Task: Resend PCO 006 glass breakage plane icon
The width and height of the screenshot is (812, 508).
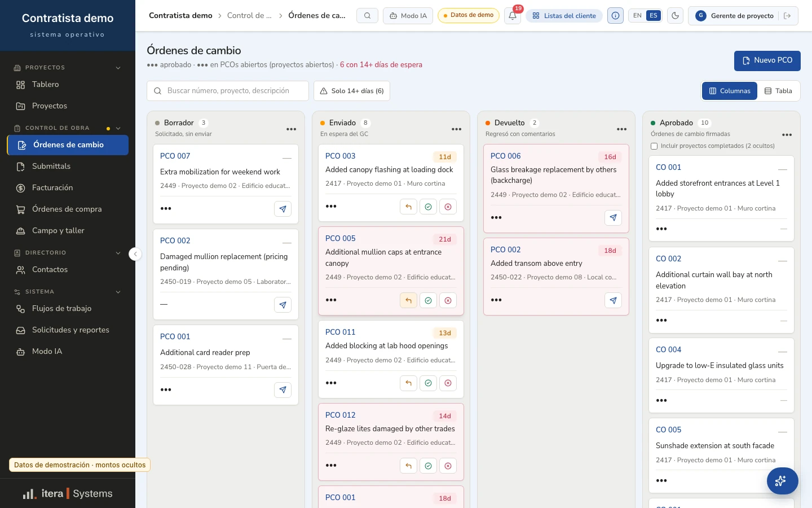Action: pos(613,217)
